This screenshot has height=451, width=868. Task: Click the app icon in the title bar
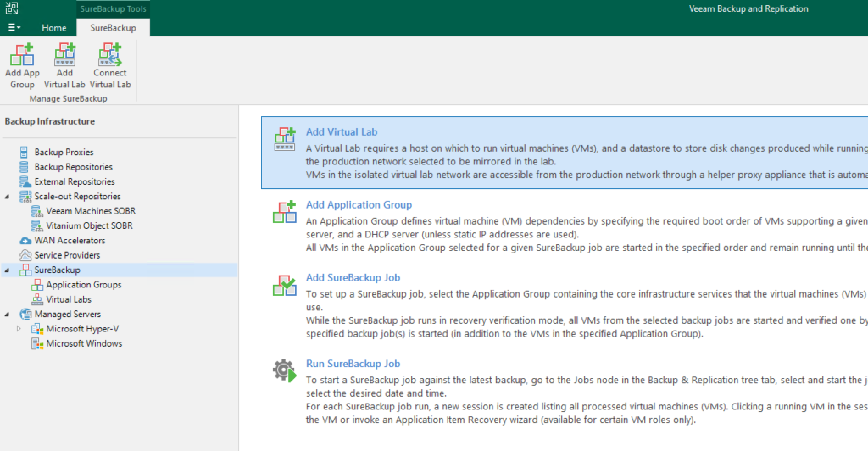click(x=12, y=8)
